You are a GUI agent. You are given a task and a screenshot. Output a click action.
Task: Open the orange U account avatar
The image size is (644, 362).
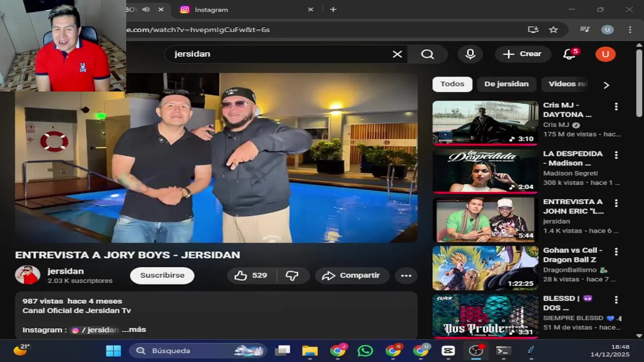pyautogui.click(x=605, y=54)
